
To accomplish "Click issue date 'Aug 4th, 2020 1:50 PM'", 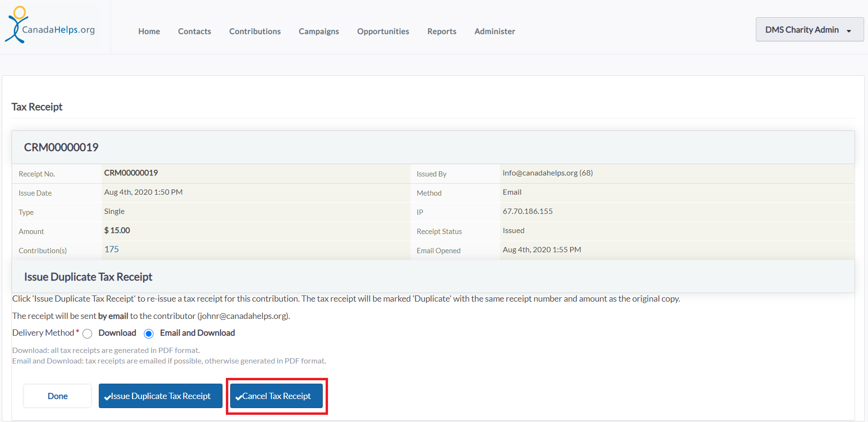I will 143,192.
